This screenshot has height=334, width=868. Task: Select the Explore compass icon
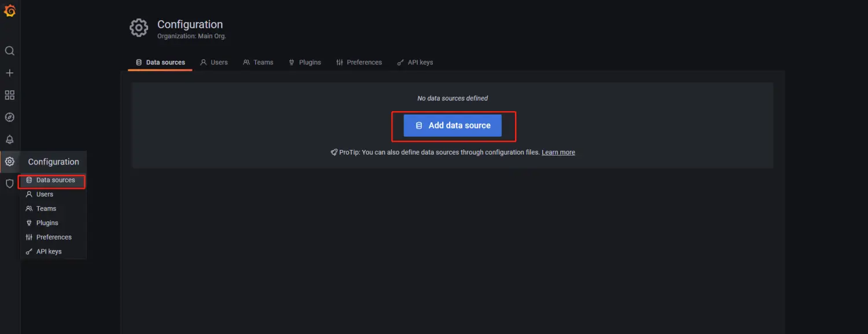[x=9, y=116]
